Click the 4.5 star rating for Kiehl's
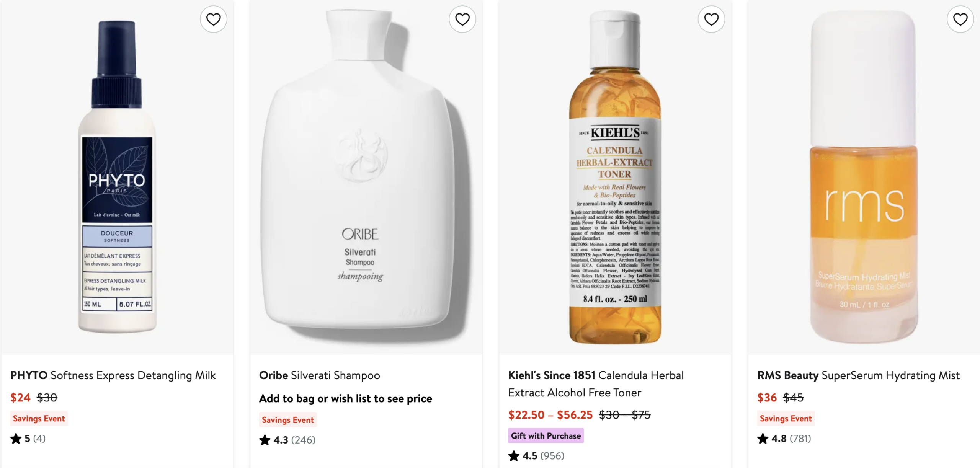The height and width of the screenshot is (468, 980). click(536, 456)
